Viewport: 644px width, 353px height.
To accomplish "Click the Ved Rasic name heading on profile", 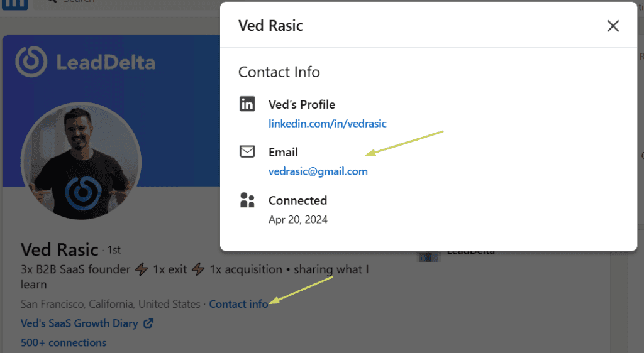I will 60,249.
